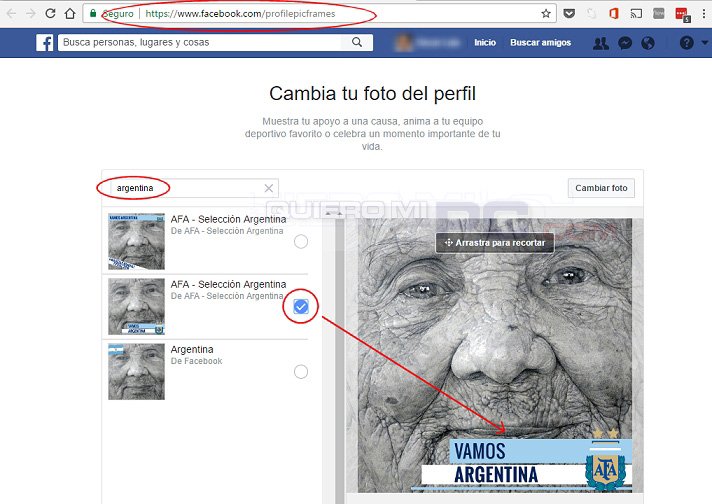Go to the browser home page icon
Screen dimensions: 712x504
(70, 14)
